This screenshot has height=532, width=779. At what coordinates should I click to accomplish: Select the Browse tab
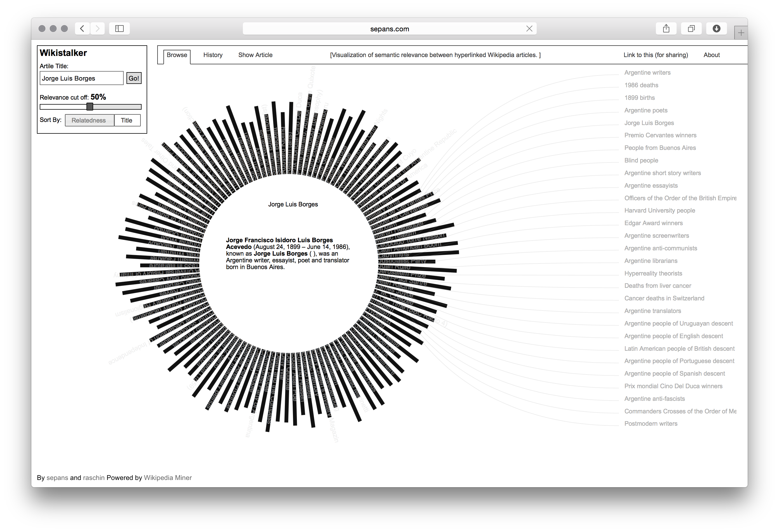click(x=177, y=55)
